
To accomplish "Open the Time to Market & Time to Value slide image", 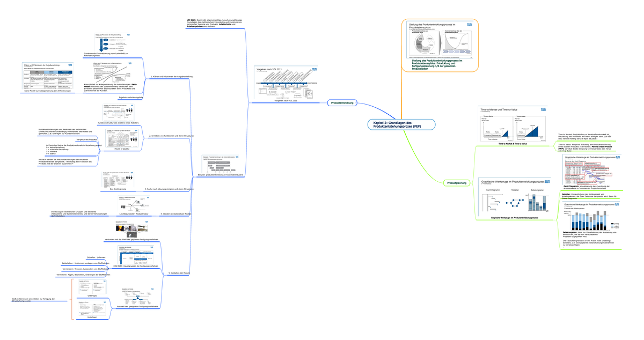I will [510, 124].
